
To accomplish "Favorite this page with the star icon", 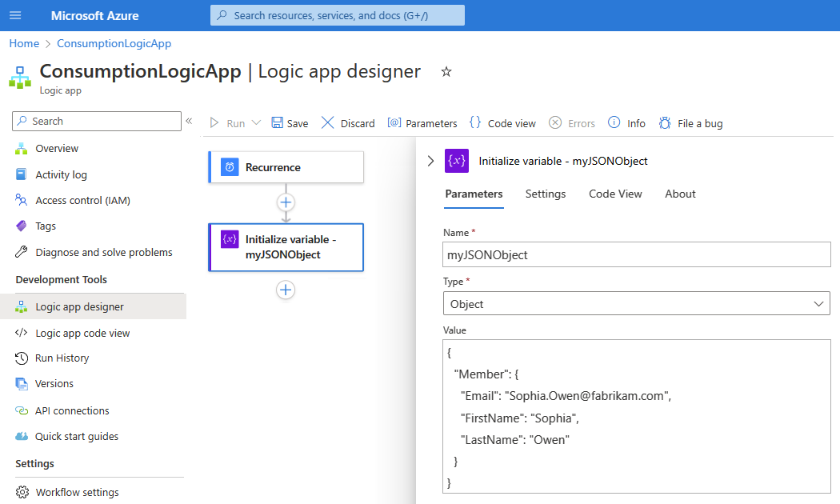I will click(x=446, y=72).
